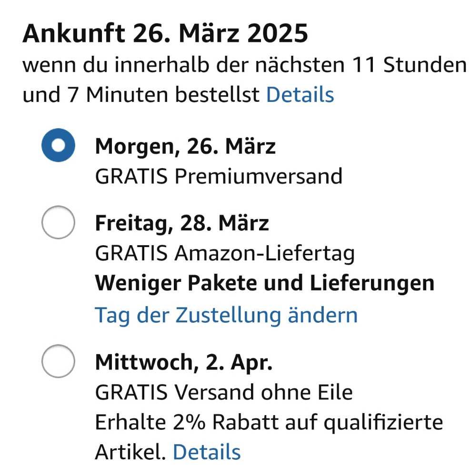Choose the Freitag, 28. März radio option

[58, 222]
